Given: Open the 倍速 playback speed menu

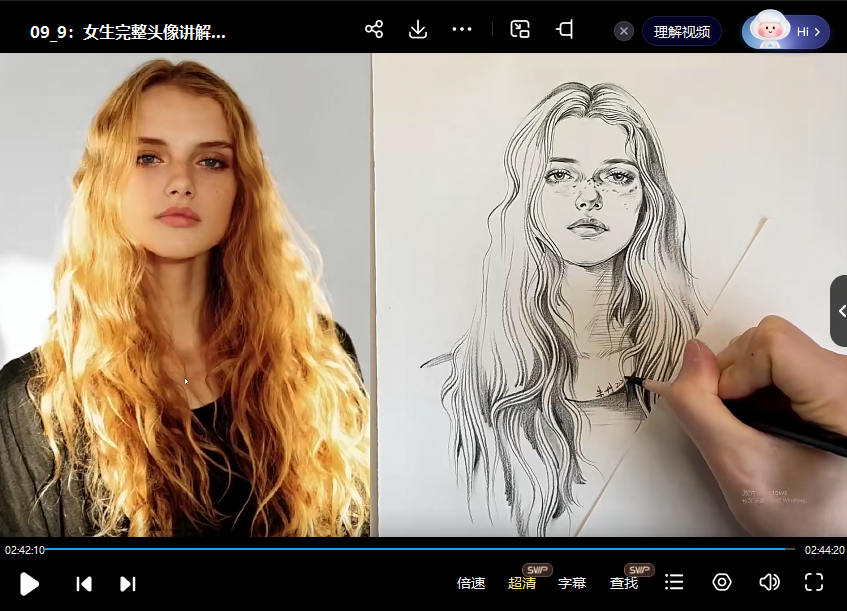Looking at the screenshot, I should click(x=471, y=583).
